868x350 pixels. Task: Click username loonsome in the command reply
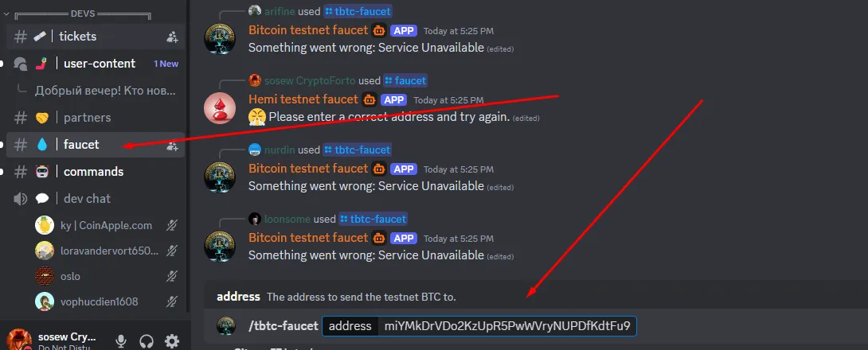click(287, 219)
